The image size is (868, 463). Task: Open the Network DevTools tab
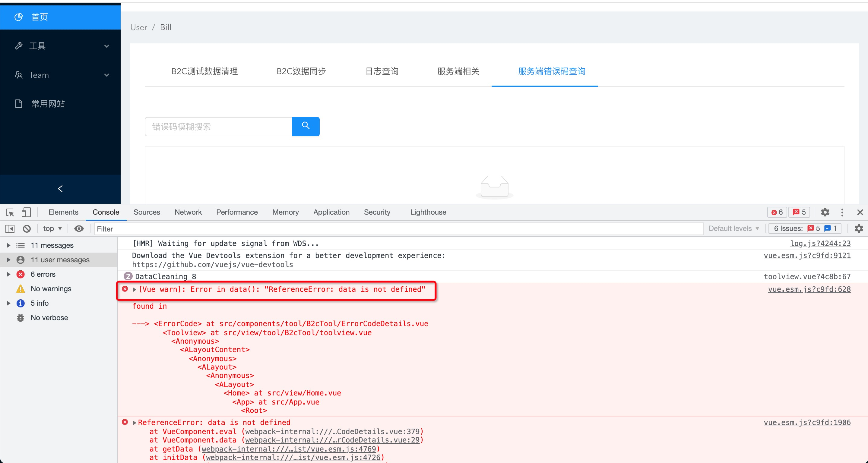188,212
